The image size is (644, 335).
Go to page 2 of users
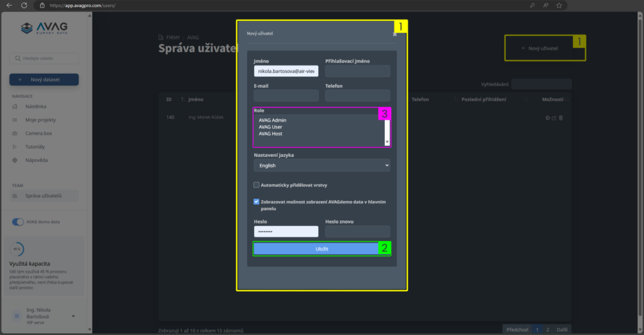547,329
